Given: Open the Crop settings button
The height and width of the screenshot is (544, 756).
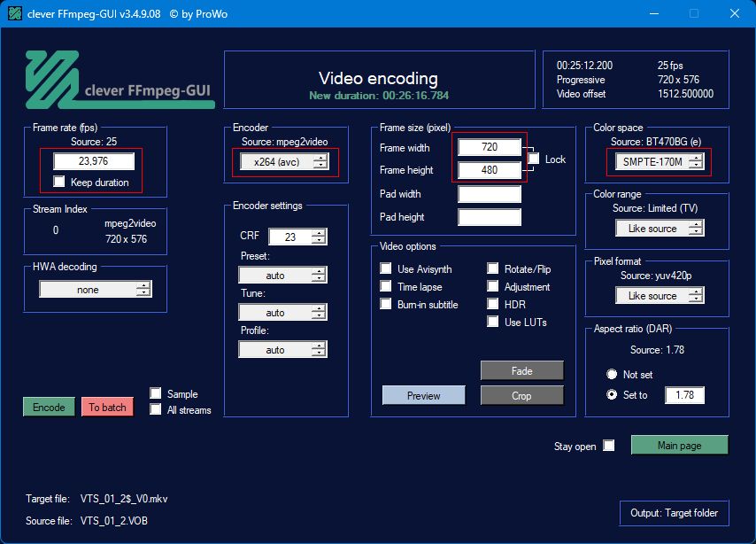Looking at the screenshot, I should pyautogui.click(x=521, y=395).
